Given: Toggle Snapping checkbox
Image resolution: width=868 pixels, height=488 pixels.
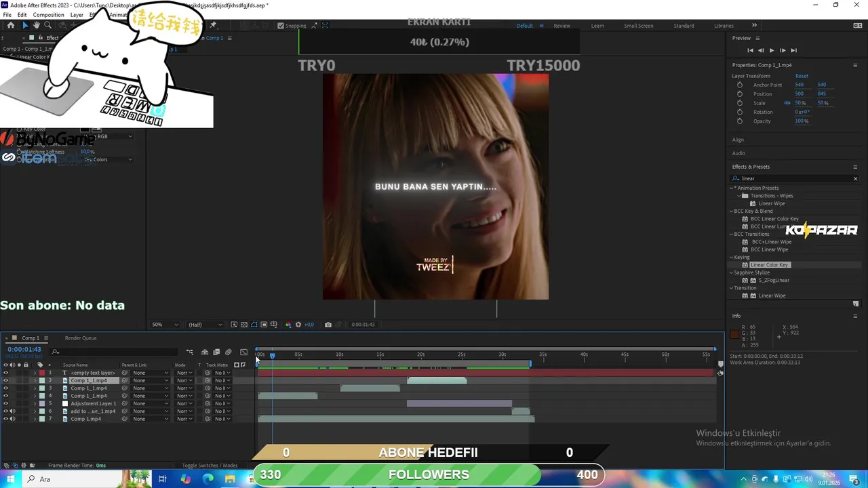Looking at the screenshot, I should 281,26.
